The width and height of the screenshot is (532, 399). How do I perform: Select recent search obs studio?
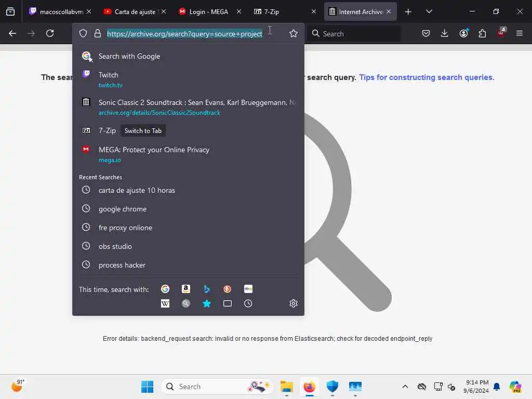188,246
